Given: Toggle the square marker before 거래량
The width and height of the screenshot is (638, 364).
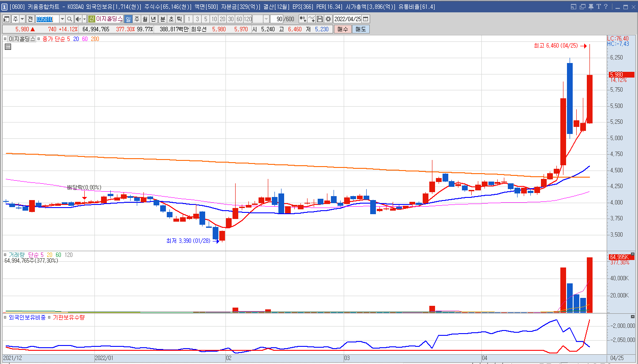Looking at the screenshot, I should [x=5, y=255].
